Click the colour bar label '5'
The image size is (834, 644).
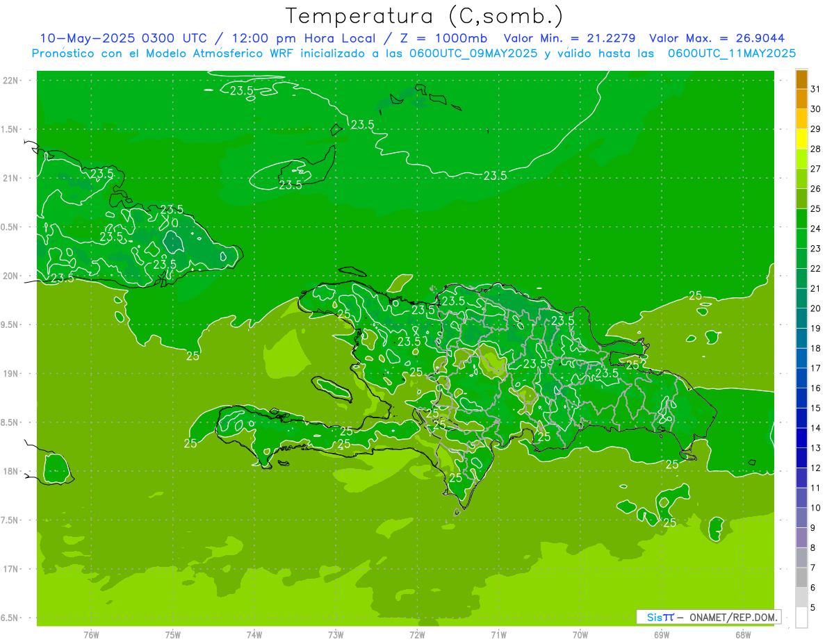coord(813,608)
